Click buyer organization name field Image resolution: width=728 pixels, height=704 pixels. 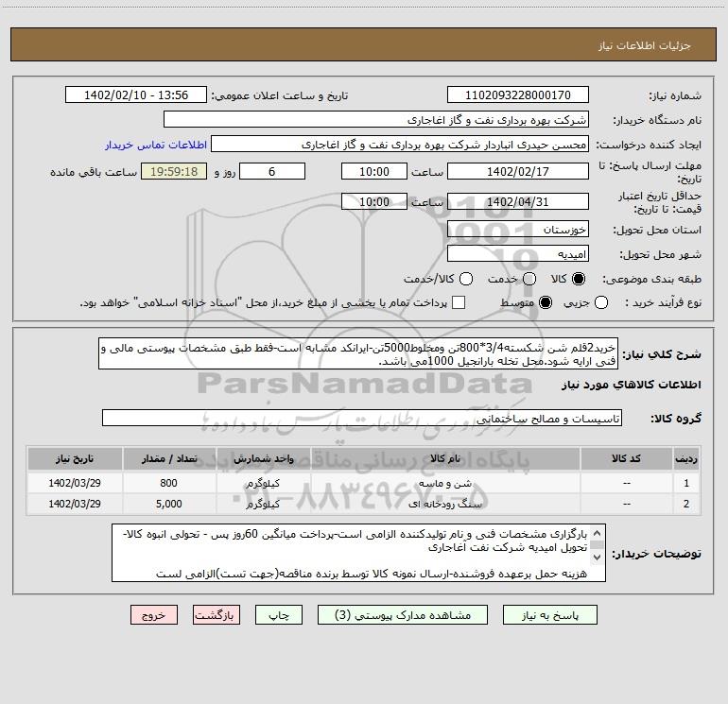point(376,120)
